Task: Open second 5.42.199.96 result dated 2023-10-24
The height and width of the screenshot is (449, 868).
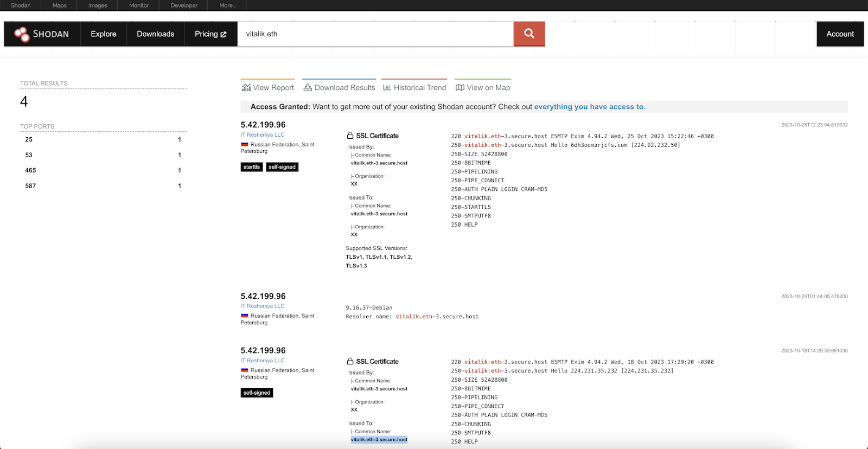Action: pyautogui.click(x=263, y=296)
